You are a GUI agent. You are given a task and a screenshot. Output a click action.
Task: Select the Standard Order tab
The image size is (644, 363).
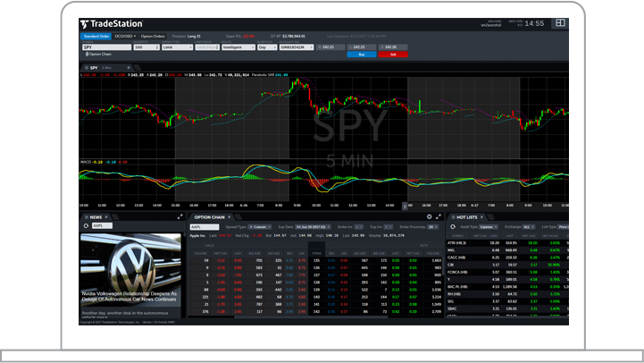pyautogui.click(x=96, y=36)
